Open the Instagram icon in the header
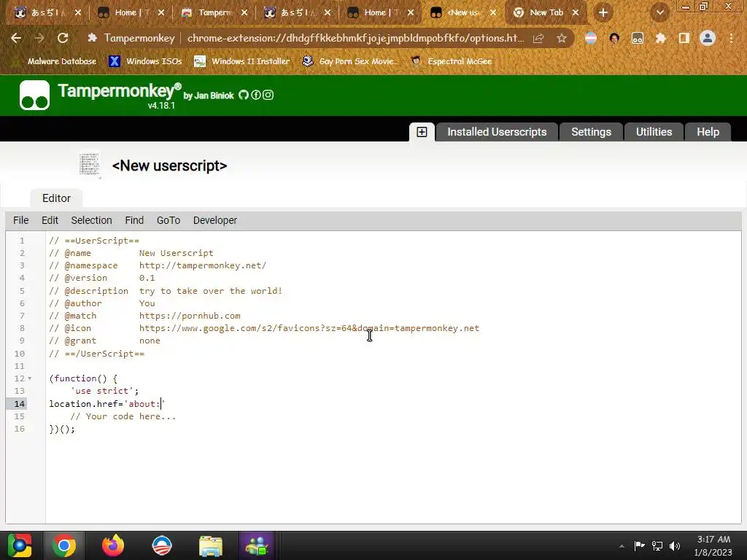747x560 pixels. 268,95
